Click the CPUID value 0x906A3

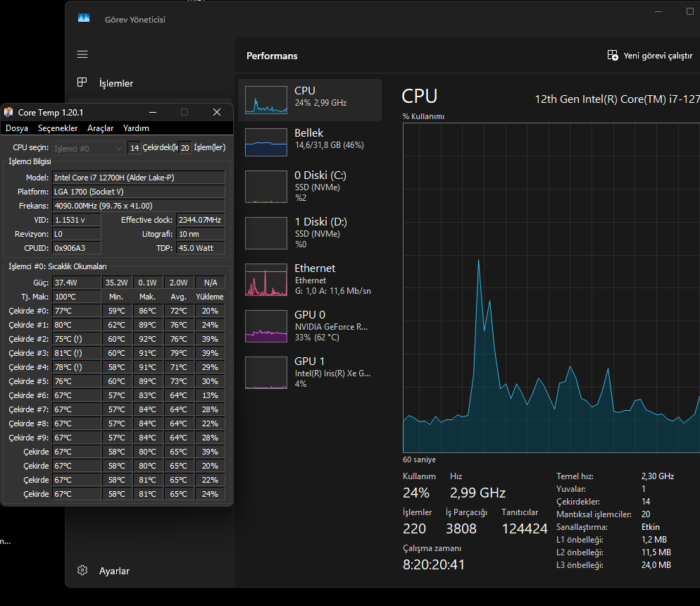point(76,248)
